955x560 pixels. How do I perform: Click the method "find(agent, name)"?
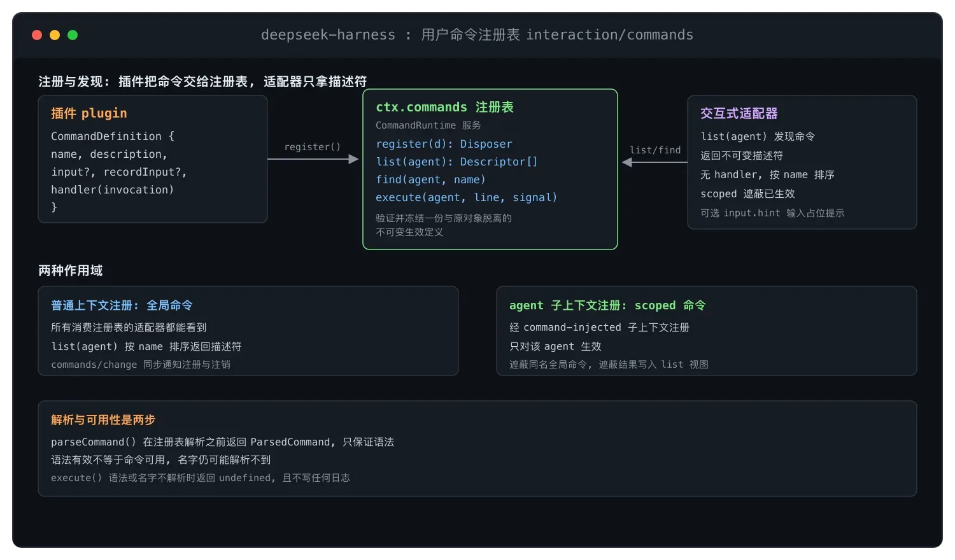click(430, 179)
